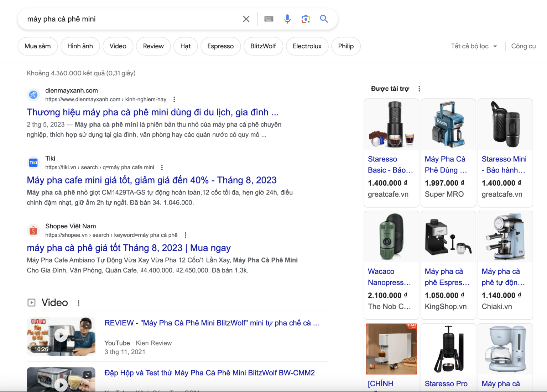Open Shopee result's three-dot options
Image resolution: width=547 pixels, height=392 pixels.
186,235
